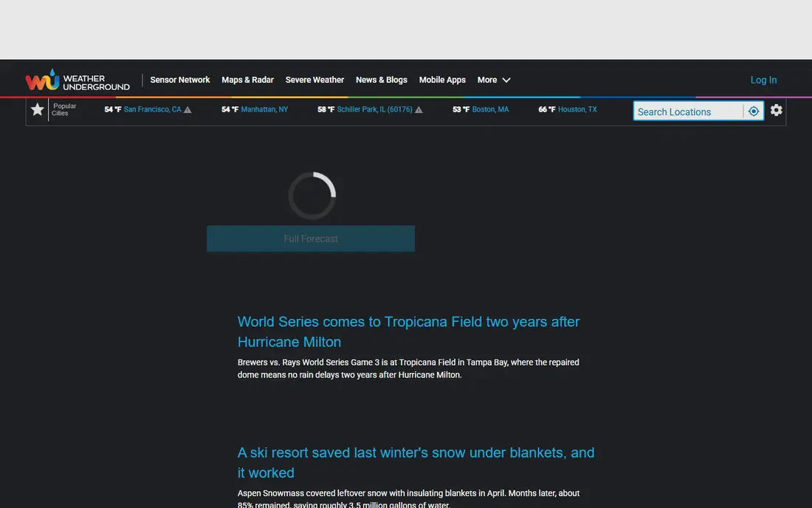This screenshot has width=812, height=508.
Task: Click the Brewers vs. Rays summary text
Action: pyautogui.click(x=408, y=368)
